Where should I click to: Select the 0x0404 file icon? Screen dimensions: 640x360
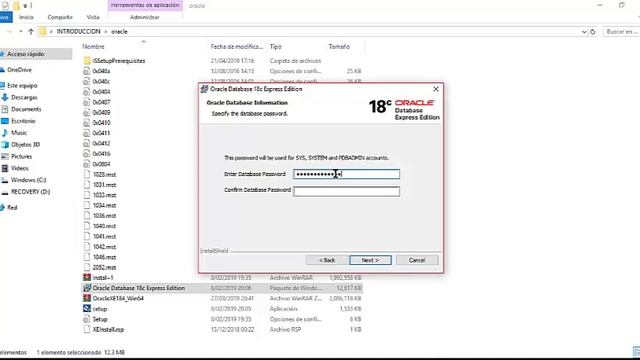coord(87,92)
